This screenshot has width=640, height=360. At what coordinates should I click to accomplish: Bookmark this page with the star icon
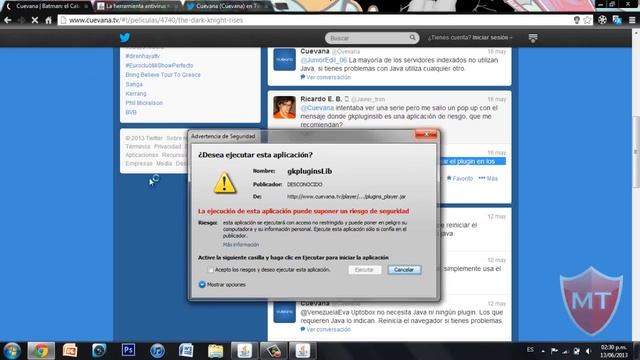pyautogui.click(x=587, y=20)
